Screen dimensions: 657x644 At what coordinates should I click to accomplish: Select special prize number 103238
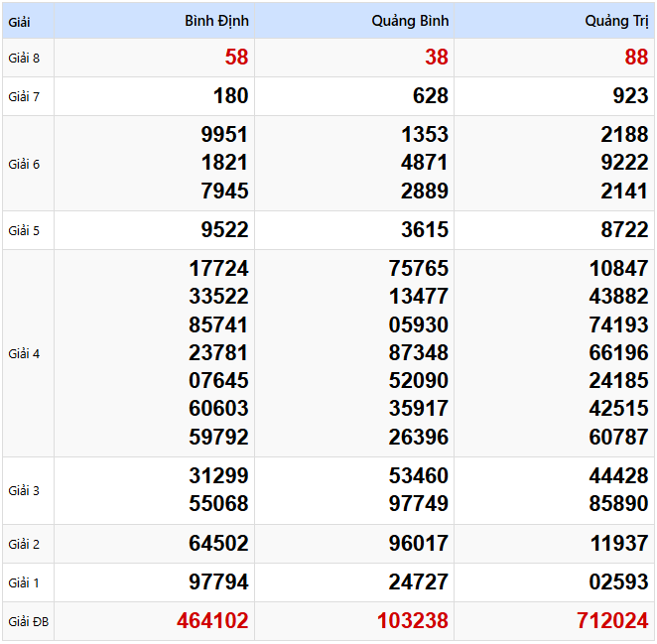[412, 621]
